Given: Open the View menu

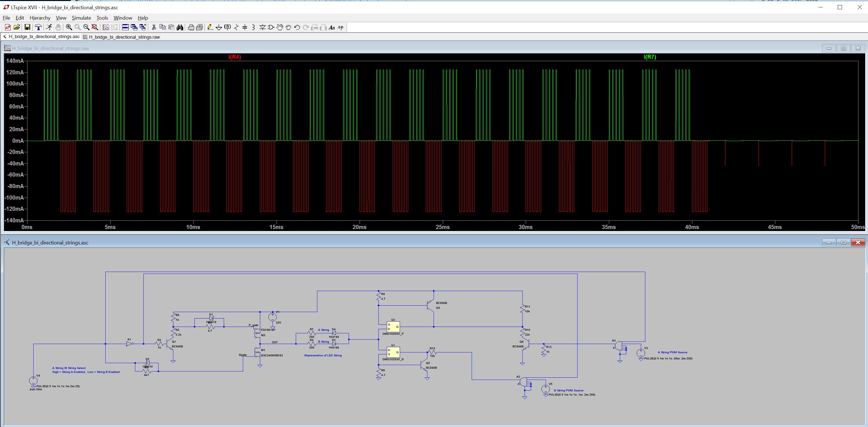Looking at the screenshot, I should [61, 18].
